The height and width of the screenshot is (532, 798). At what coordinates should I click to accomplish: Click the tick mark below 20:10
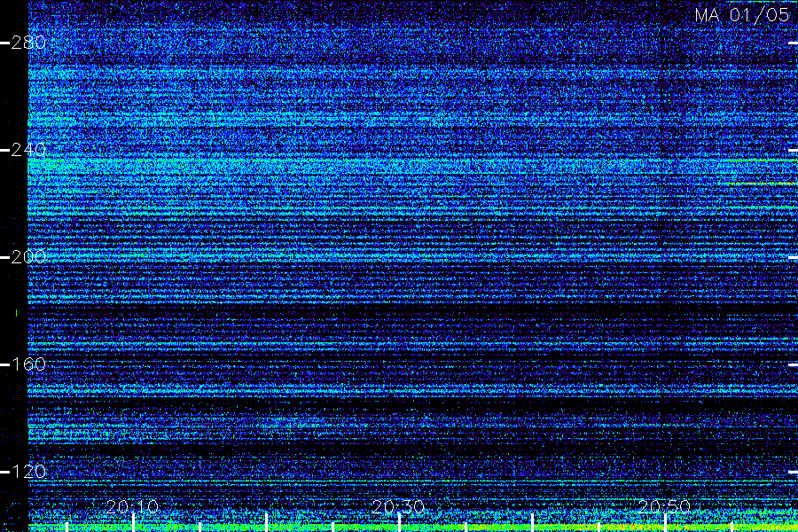tap(133, 523)
